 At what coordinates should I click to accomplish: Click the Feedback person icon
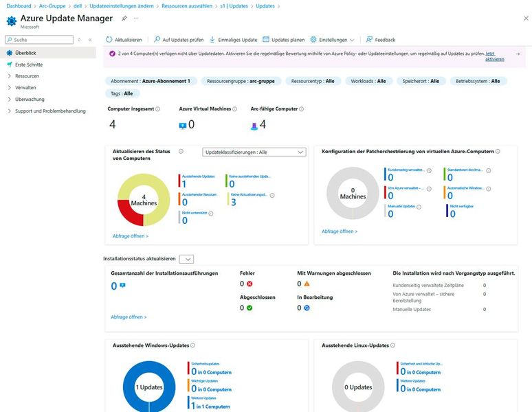coord(369,39)
